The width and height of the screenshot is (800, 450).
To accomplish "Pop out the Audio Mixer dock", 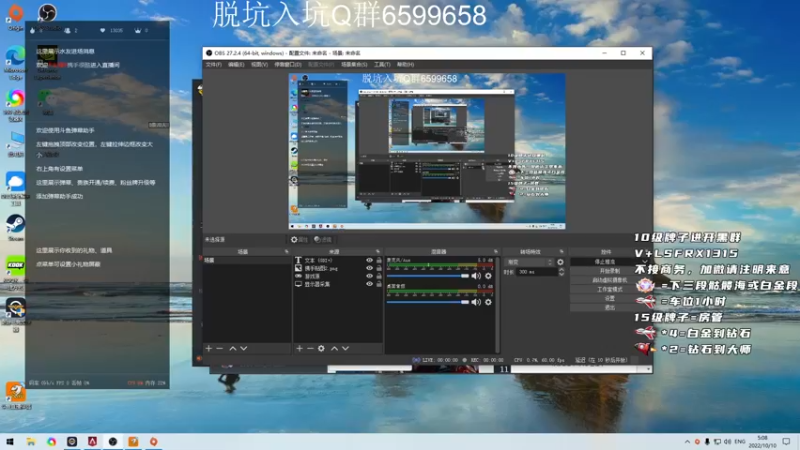I will point(495,252).
